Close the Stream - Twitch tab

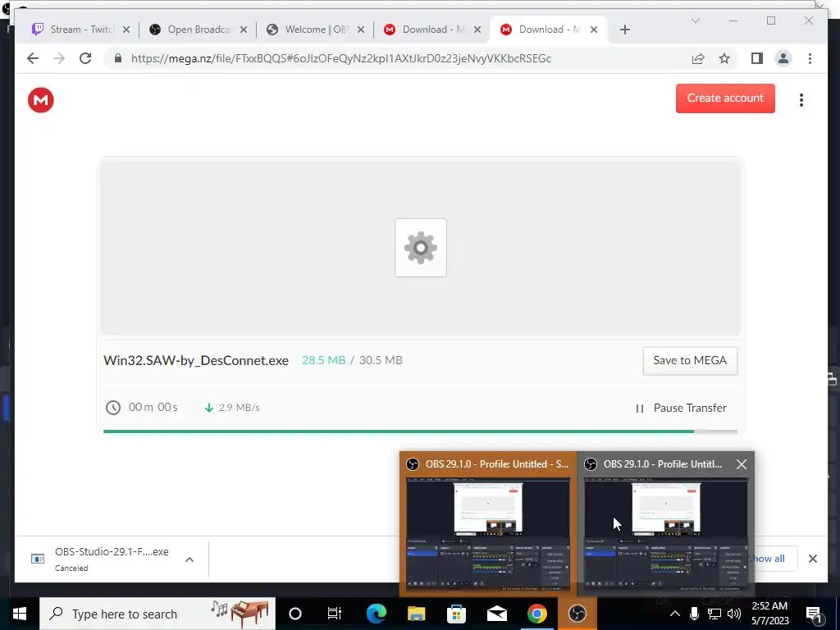click(x=126, y=30)
